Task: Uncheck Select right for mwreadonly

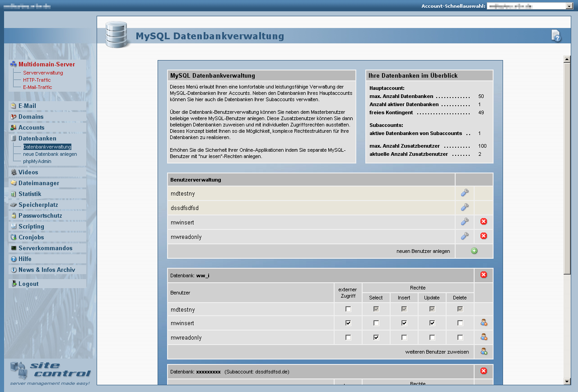Action: (x=376, y=338)
